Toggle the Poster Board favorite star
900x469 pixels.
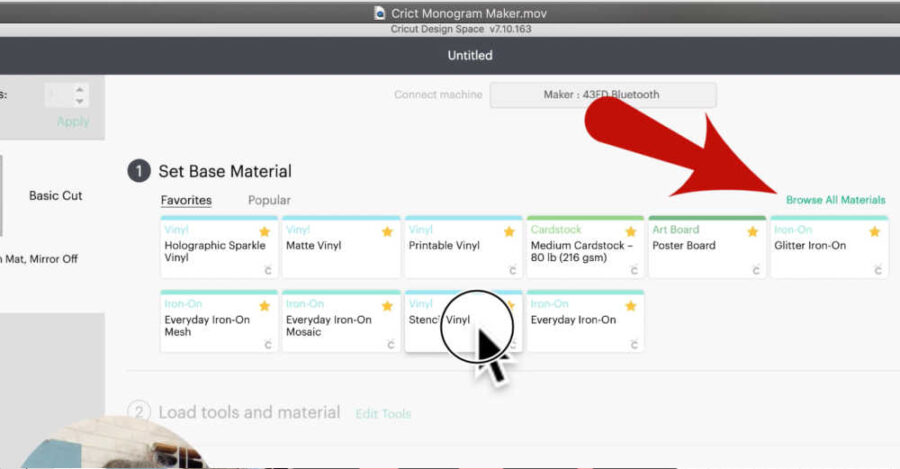(752, 232)
